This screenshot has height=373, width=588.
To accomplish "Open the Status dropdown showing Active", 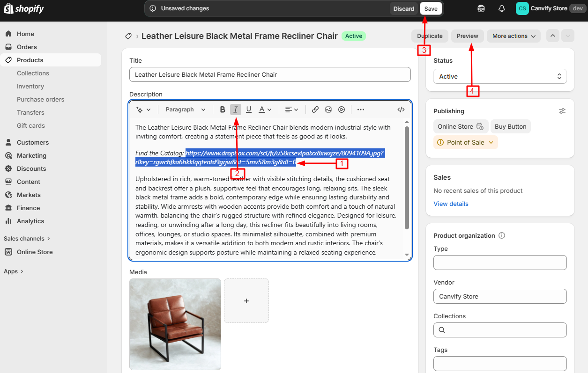I will pos(500,76).
